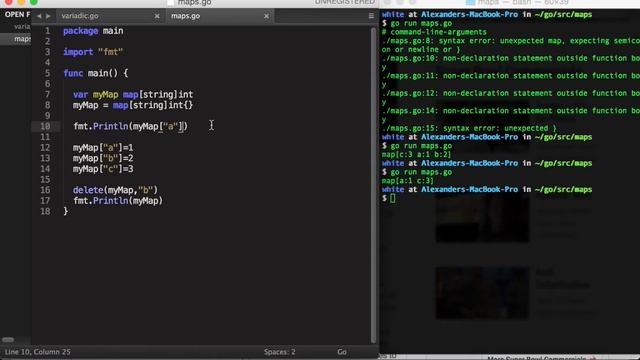Click the "fmt" import string

point(110,52)
